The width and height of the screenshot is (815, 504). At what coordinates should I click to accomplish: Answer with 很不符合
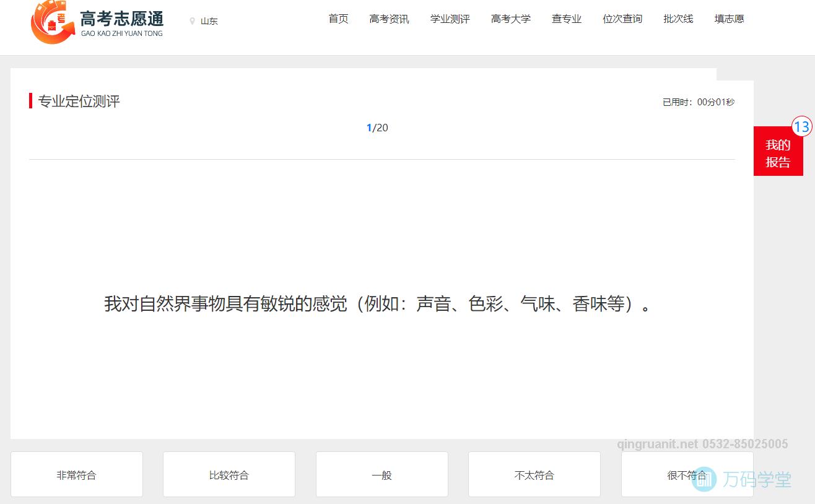tap(686, 474)
